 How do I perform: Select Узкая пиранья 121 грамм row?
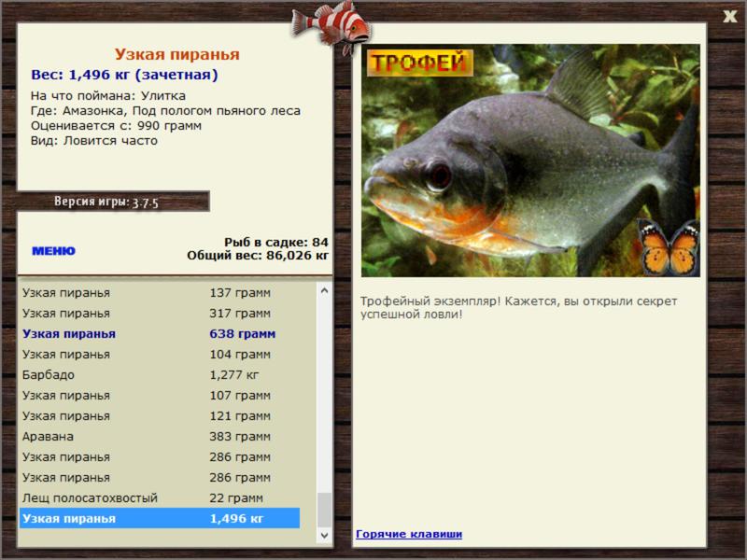point(160,415)
